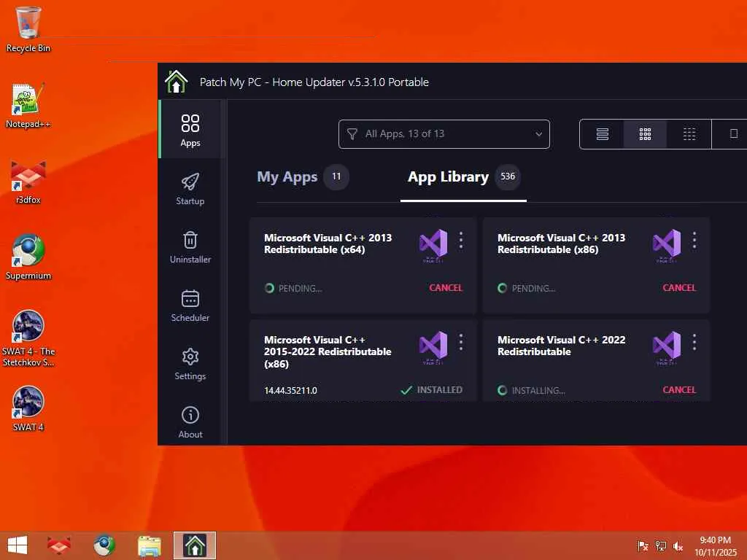Open the Scheduler calendar section
The height and width of the screenshot is (560, 747).
[x=190, y=306]
